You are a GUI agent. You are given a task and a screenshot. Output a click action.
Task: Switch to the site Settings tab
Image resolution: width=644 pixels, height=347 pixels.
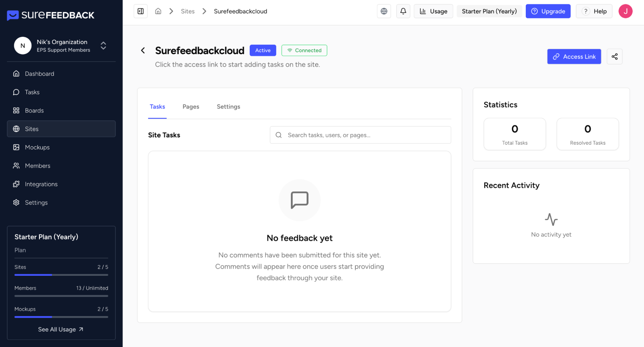pos(228,107)
